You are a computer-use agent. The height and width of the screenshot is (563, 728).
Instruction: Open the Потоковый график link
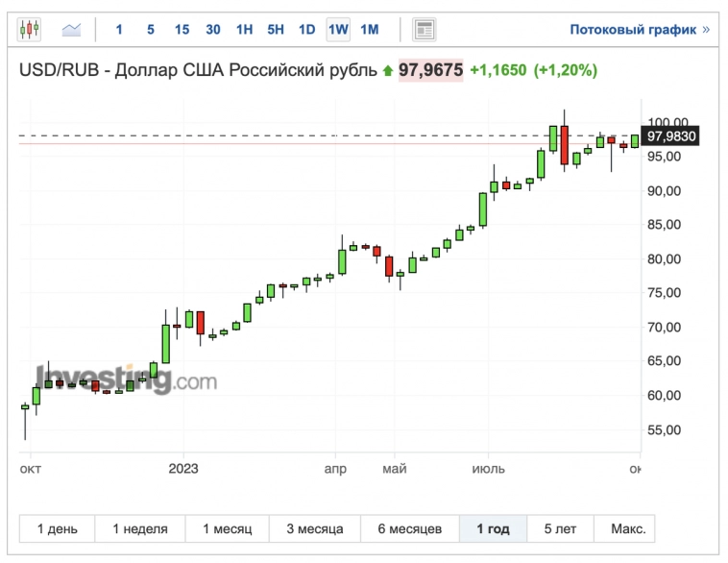[x=633, y=29]
